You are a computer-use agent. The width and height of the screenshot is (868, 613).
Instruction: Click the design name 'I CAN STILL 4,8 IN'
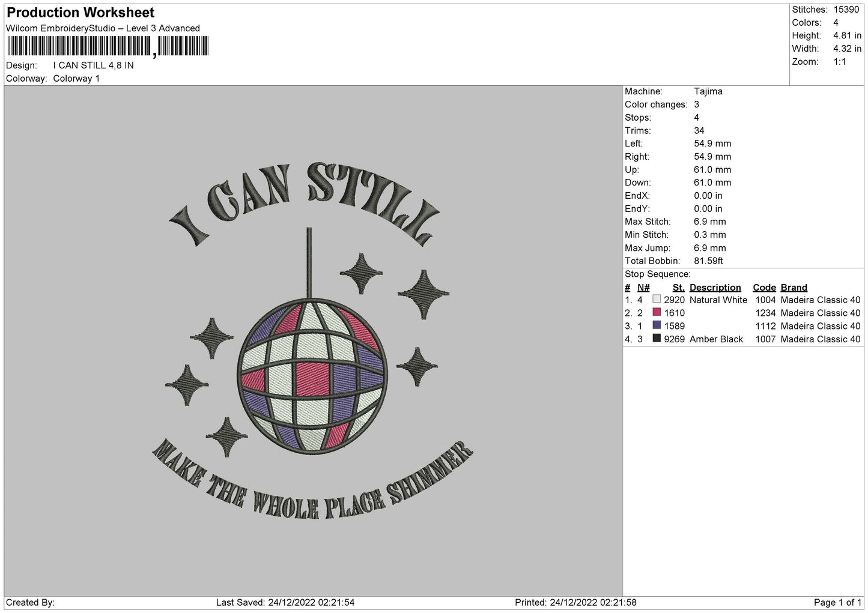94,65
